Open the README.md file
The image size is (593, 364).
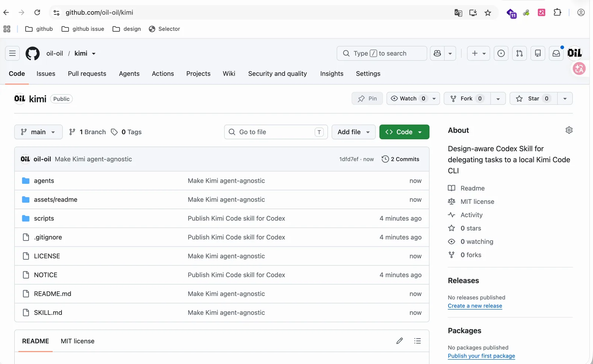click(53, 294)
